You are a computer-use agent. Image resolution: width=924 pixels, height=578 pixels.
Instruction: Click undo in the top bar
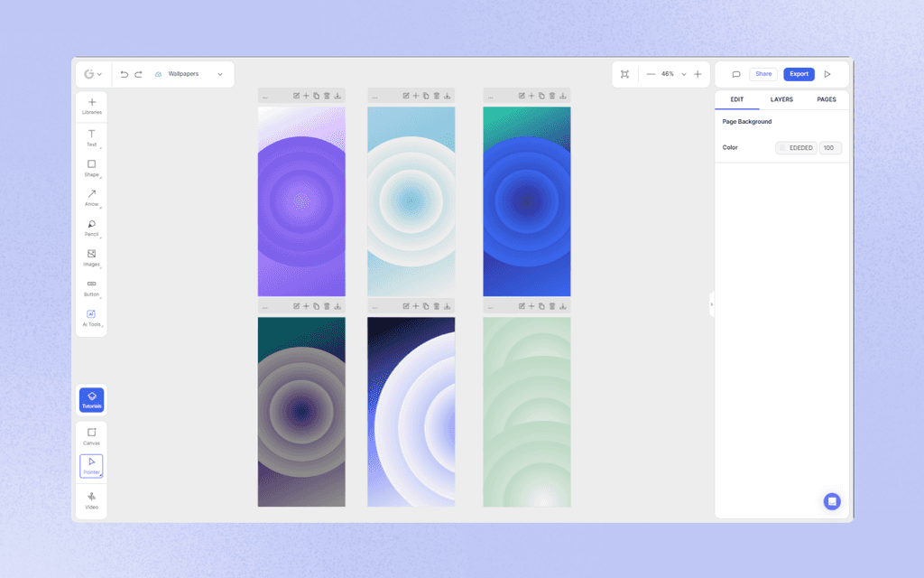(x=125, y=74)
